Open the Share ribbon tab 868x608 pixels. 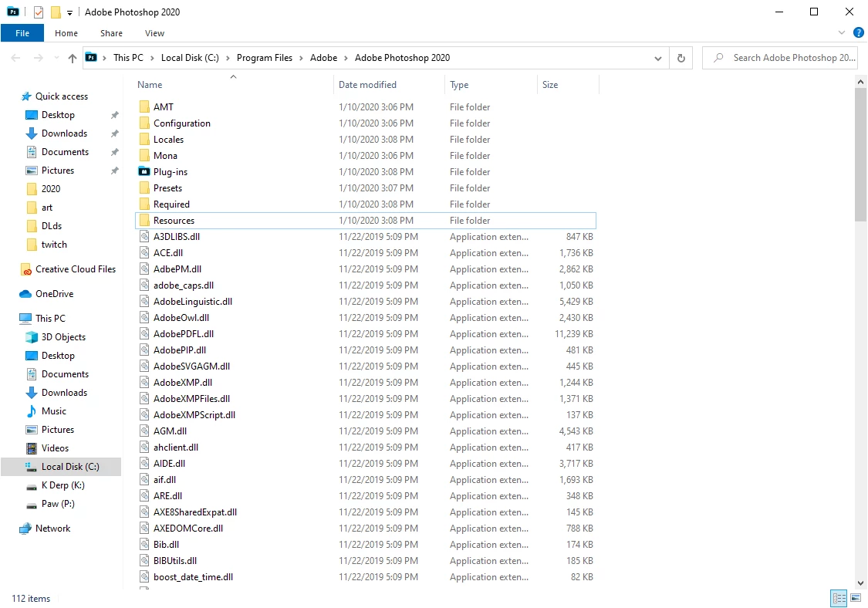tap(111, 33)
